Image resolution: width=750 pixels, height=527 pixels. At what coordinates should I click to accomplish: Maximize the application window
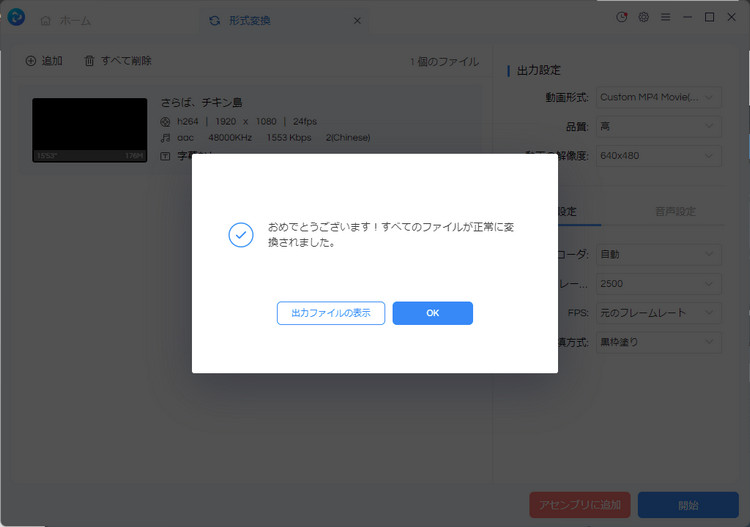(x=709, y=17)
